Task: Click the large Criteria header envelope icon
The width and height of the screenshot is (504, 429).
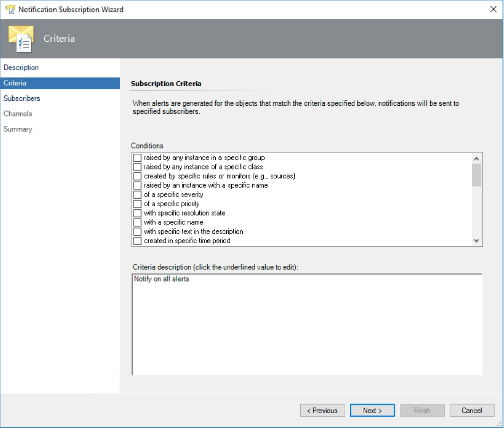Action: (x=21, y=39)
